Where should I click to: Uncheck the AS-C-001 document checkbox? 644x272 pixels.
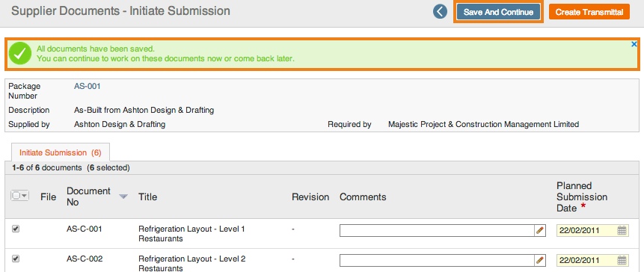tap(16, 229)
